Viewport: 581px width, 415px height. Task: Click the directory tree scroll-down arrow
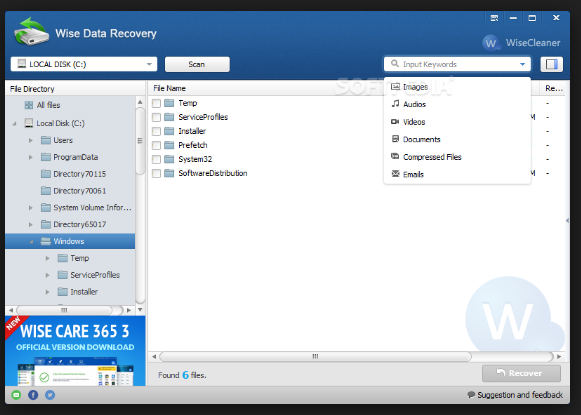tap(140, 310)
